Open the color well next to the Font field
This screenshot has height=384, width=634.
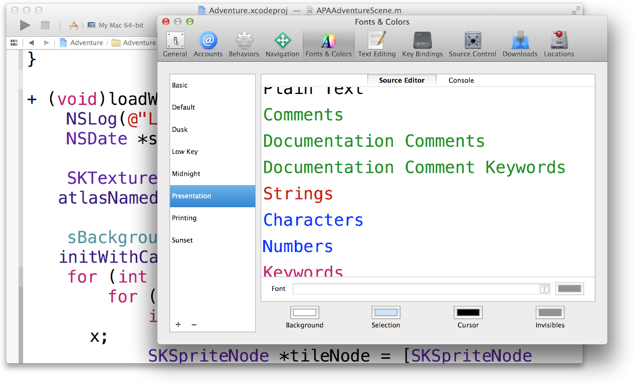pos(569,289)
